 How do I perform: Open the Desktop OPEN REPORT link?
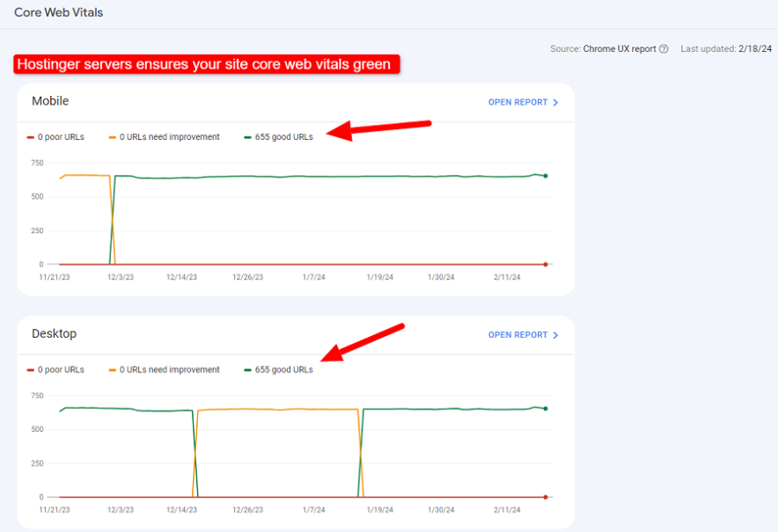pos(517,335)
